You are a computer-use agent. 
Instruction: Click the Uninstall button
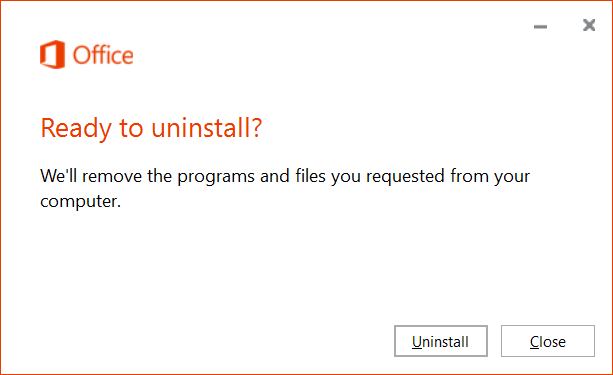pos(441,341)
